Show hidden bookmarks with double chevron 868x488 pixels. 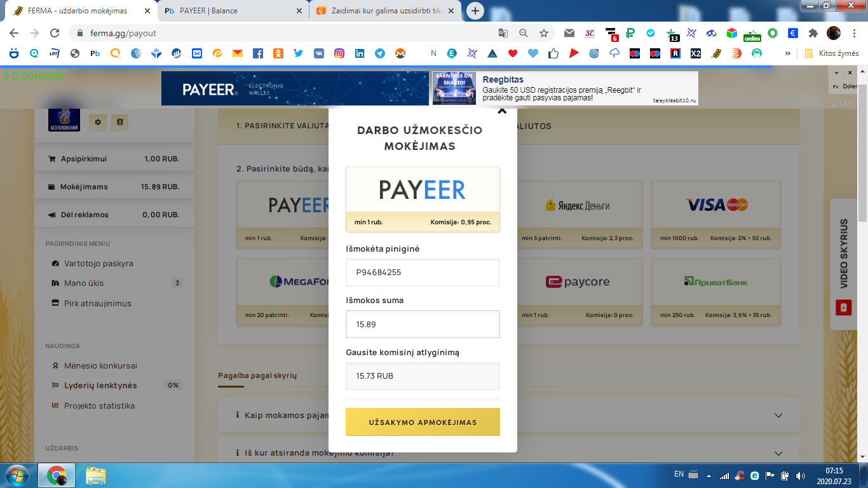pyautogui.click(x=788, y=53)
